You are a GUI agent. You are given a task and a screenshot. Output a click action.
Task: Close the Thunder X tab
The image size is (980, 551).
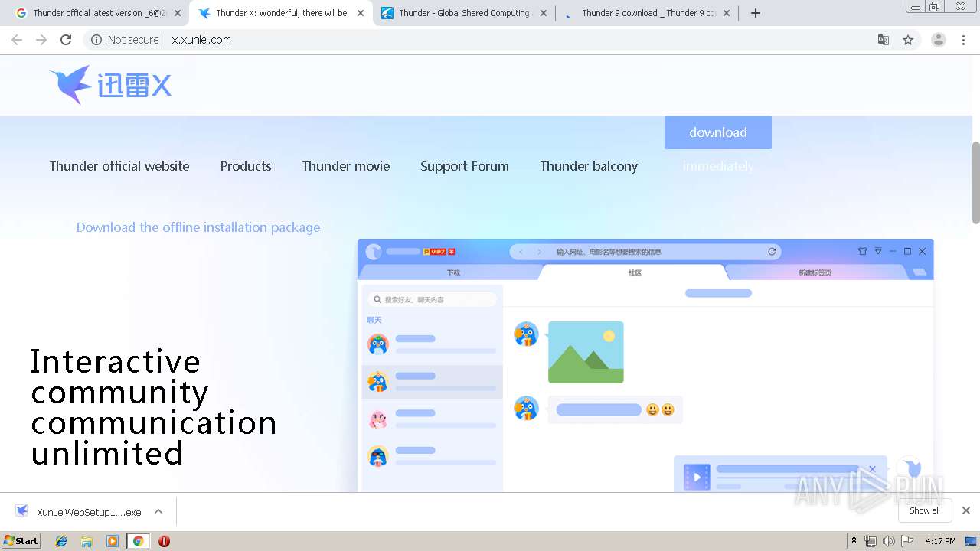coord(360,13)
